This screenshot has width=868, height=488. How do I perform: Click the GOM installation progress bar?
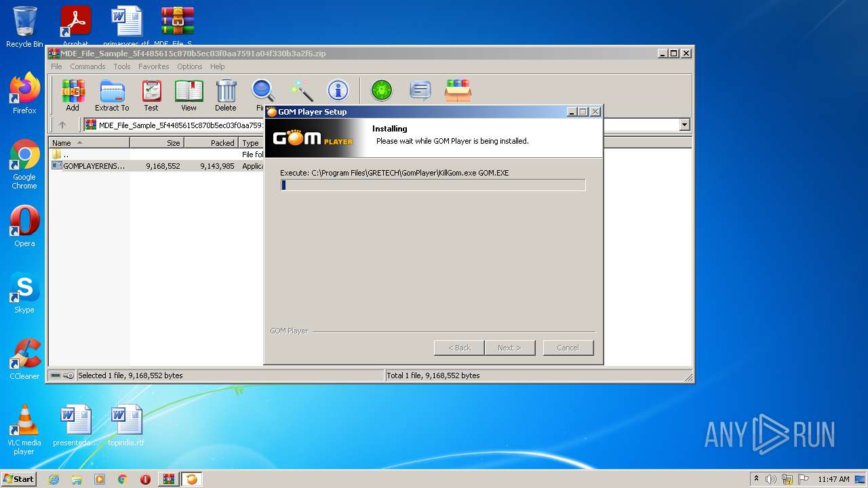tap(433, 185)
